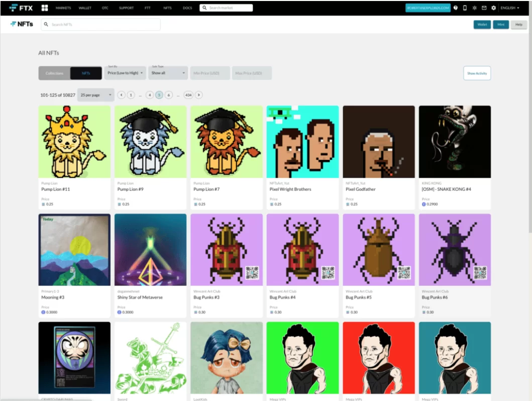Open the Sort By price dropdown
Screen dimensions: 532x401
(x=125, y=73)
